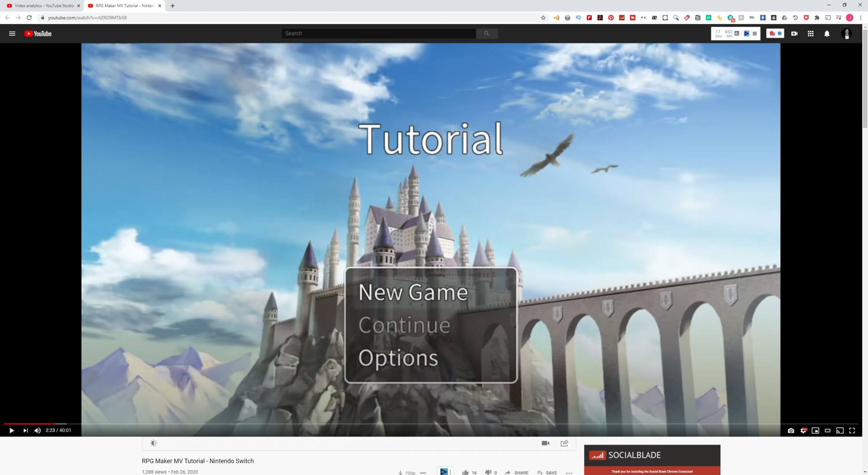
Task: Open the Chrome three-dot menu
Action: (x=860, y=17)
